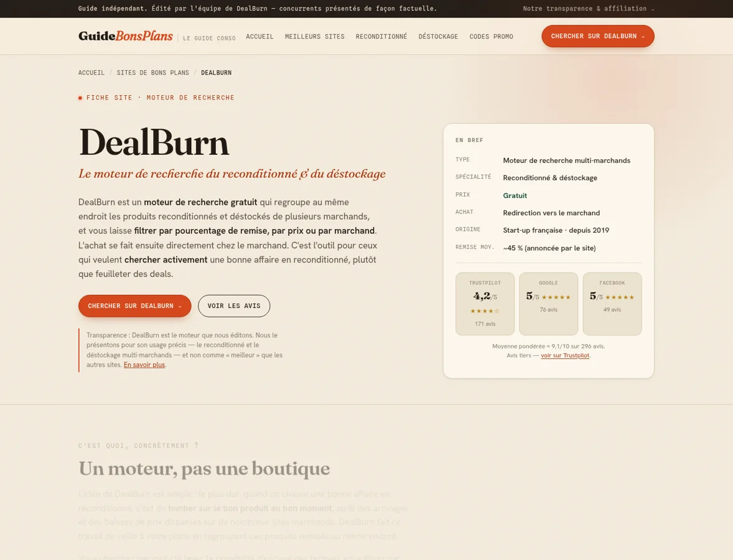Follow the En savoir plus link
The height and width of the screenshot is (560, 733).
(x=144, y=365)
